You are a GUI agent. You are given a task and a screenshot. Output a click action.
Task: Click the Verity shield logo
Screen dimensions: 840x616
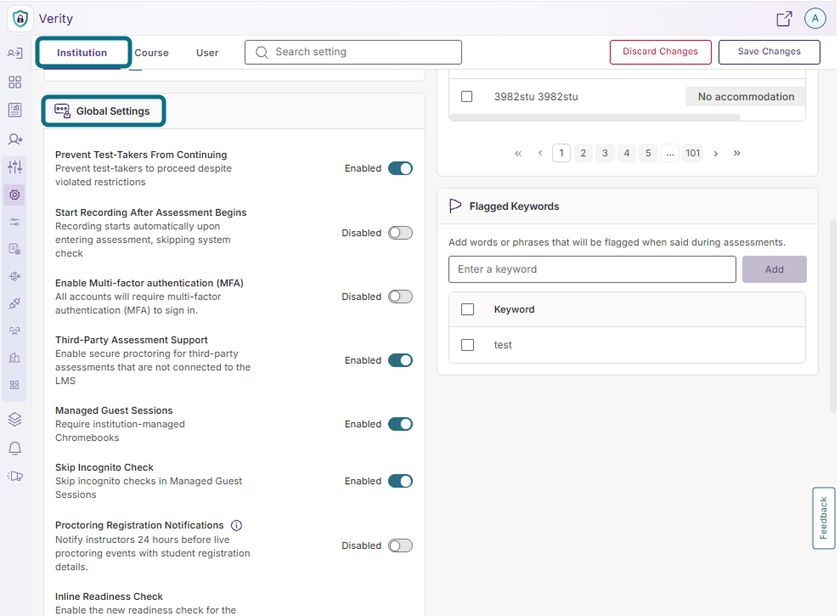point(20,19)
